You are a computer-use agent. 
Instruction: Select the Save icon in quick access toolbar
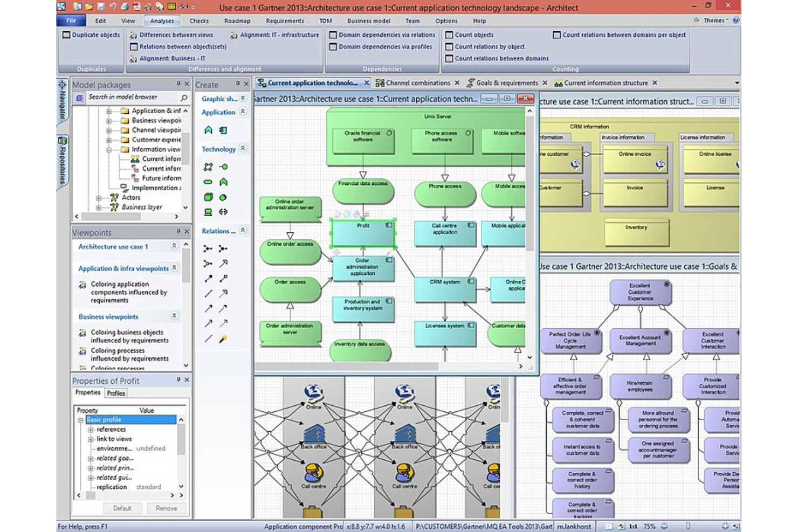pos(101,7)
